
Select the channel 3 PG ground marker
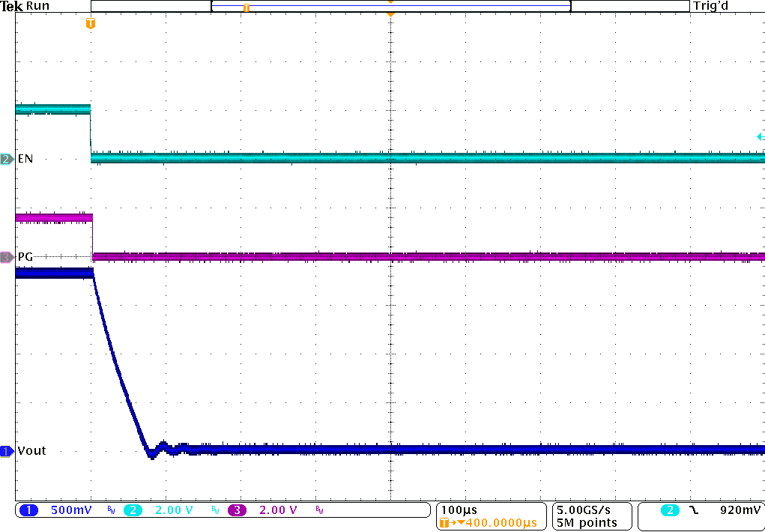point(6,257)
